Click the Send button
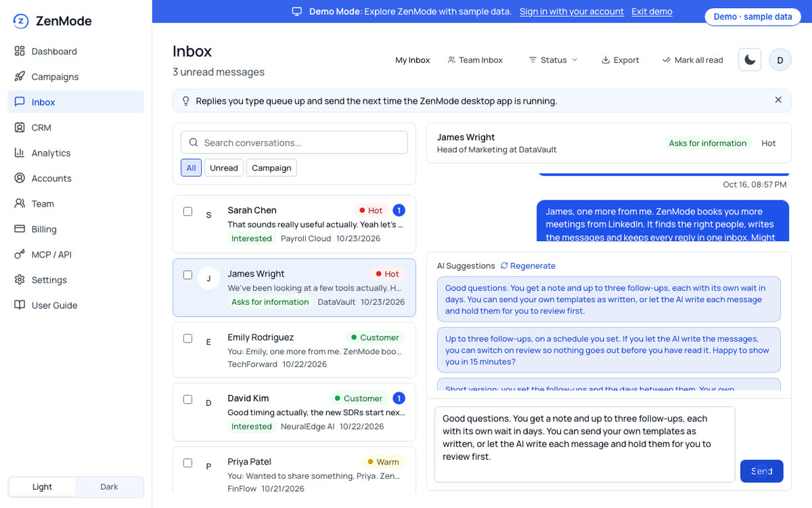Image resolution: width=812 pixels, height=508 pixels. [x=762, y=471]
